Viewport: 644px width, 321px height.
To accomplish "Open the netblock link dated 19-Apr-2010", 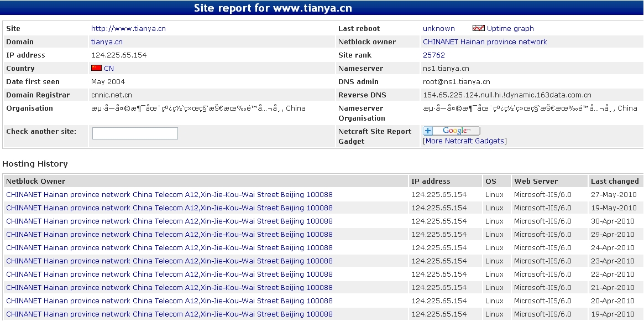I will coord(169,314).
